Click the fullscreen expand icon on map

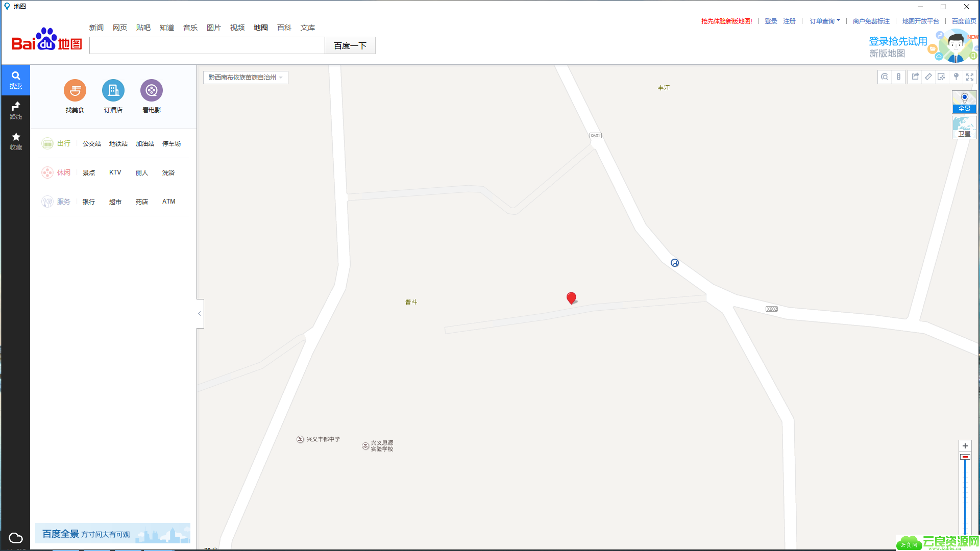point(970,77)
